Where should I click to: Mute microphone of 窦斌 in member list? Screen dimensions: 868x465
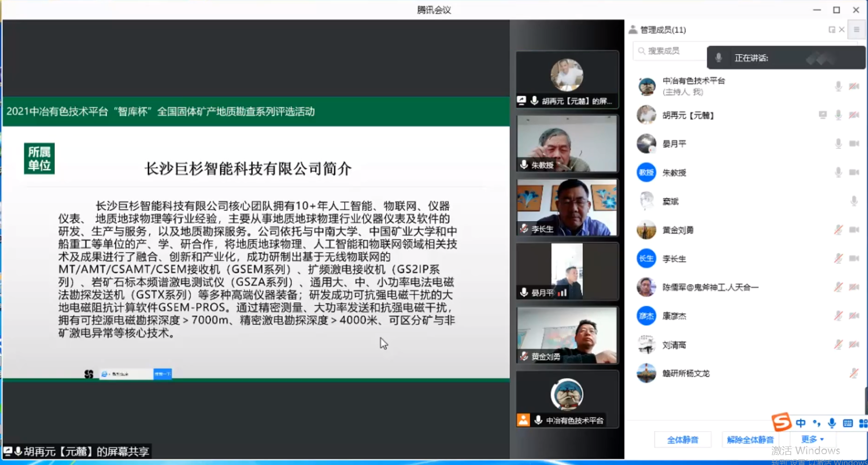point(854,201)
